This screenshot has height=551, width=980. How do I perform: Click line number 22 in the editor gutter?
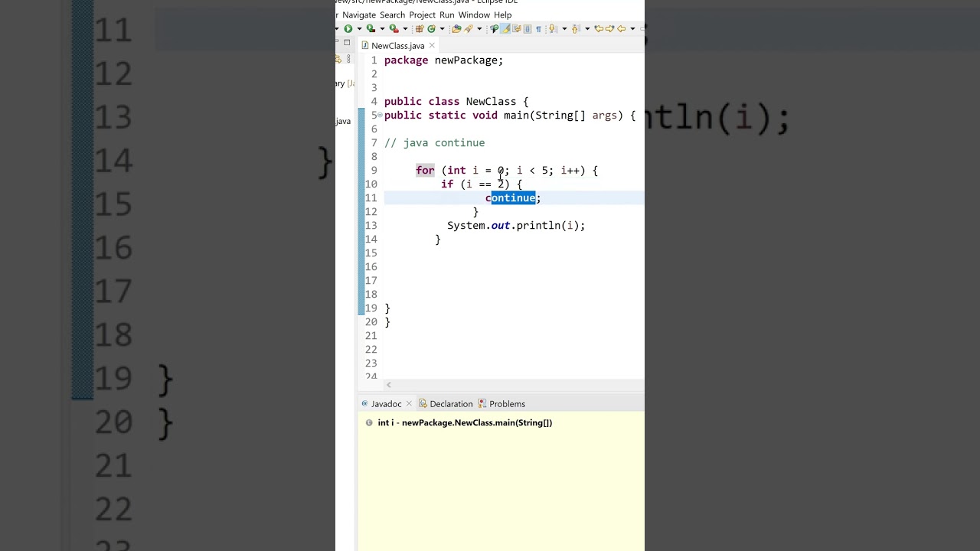(371, 350)
